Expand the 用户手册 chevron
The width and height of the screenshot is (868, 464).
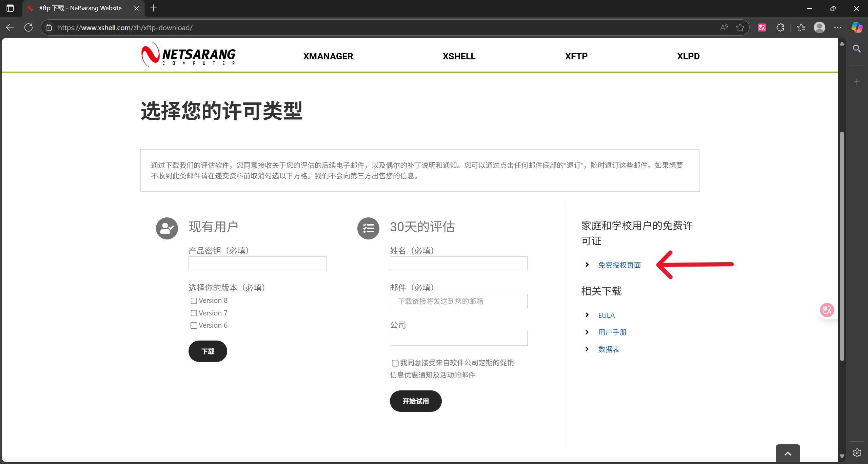pyautogui.click(x=588, y=332)
